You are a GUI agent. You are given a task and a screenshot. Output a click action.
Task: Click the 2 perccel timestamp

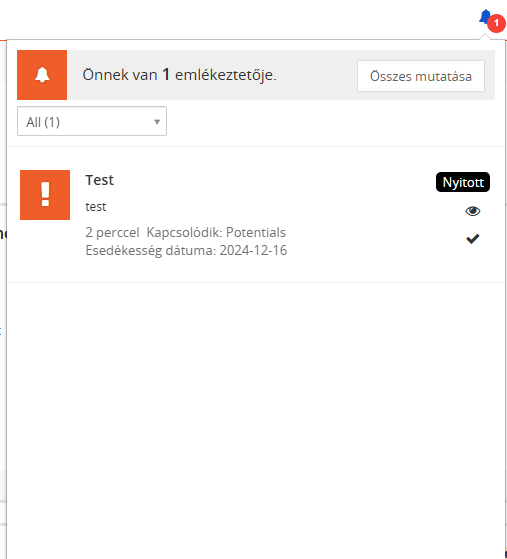(x=112, y=233)
